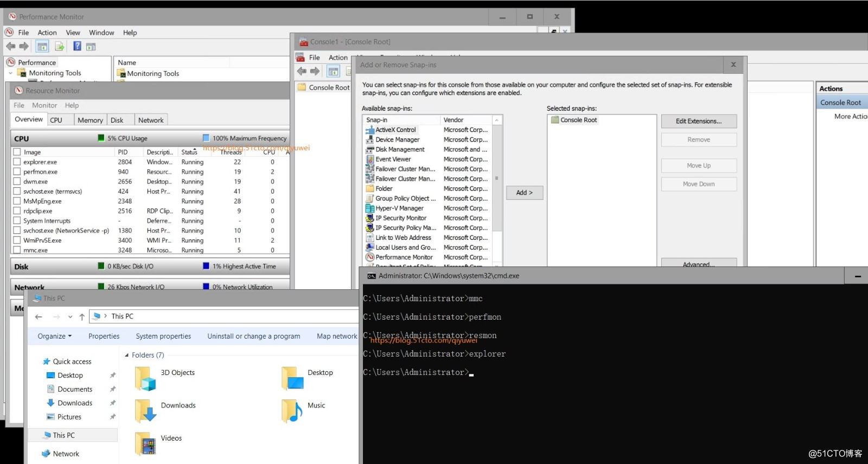Switch to Memory tab in Resource Monitor
868x464 pixels.
pyautogui.click(x=90, y=120)
